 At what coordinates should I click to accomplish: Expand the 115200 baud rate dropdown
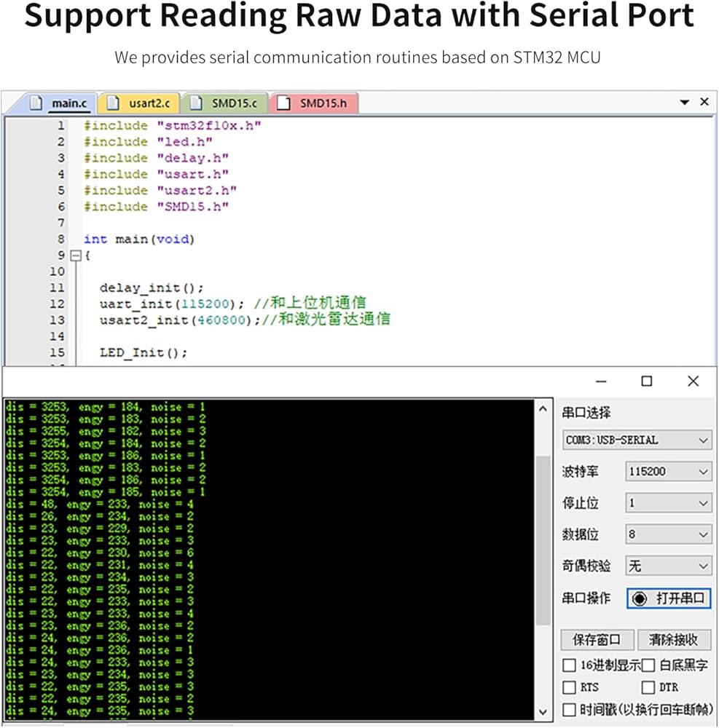pos(668,472)
